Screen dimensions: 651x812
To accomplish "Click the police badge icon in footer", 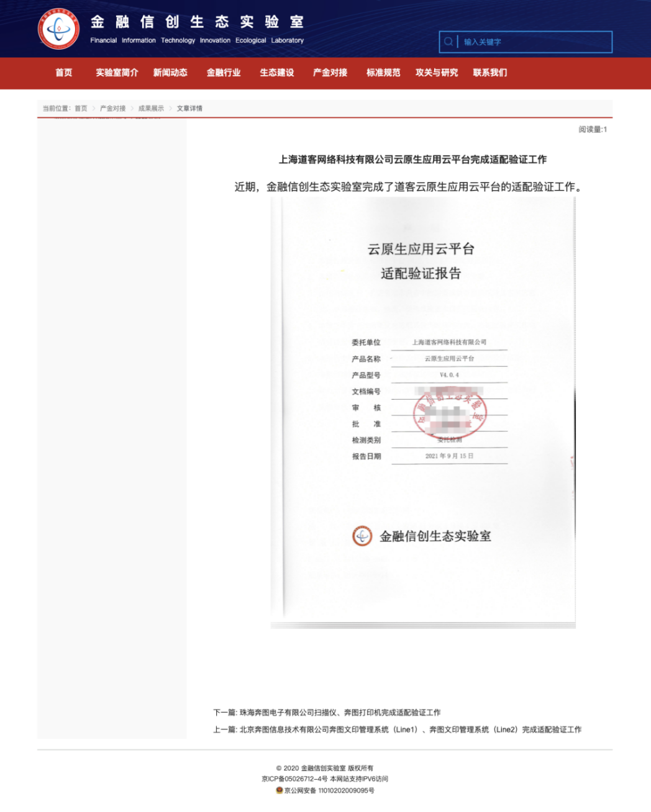I will pyautogui.click(x=280, y=790).
